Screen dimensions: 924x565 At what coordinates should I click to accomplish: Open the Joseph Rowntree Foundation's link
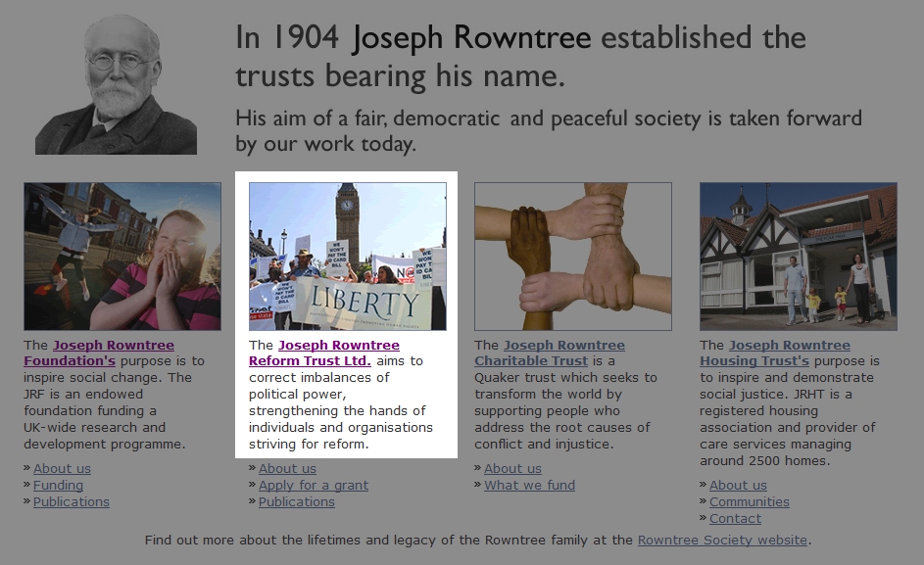pyautogui.click(x=99, y=353)
